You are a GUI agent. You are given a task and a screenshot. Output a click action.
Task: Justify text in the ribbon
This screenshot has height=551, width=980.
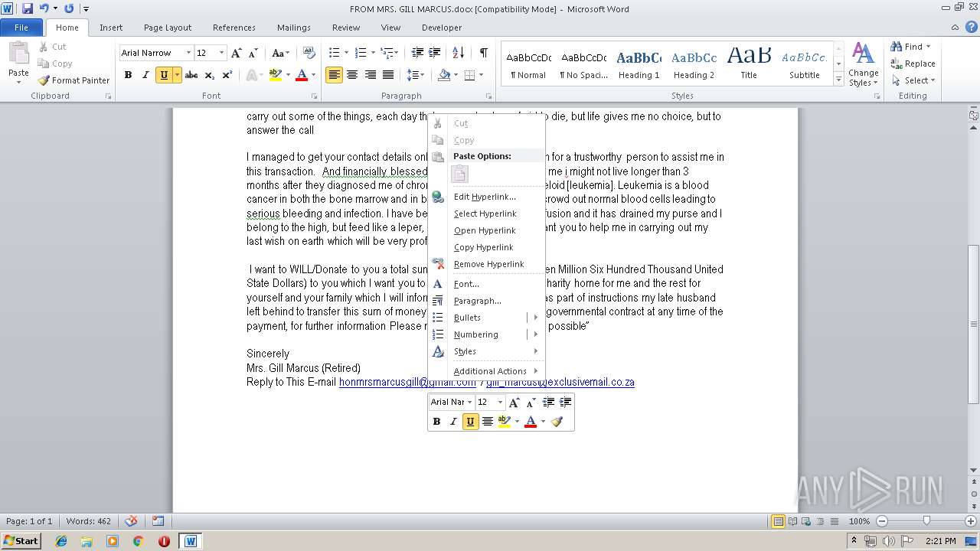tap(388, 75)
